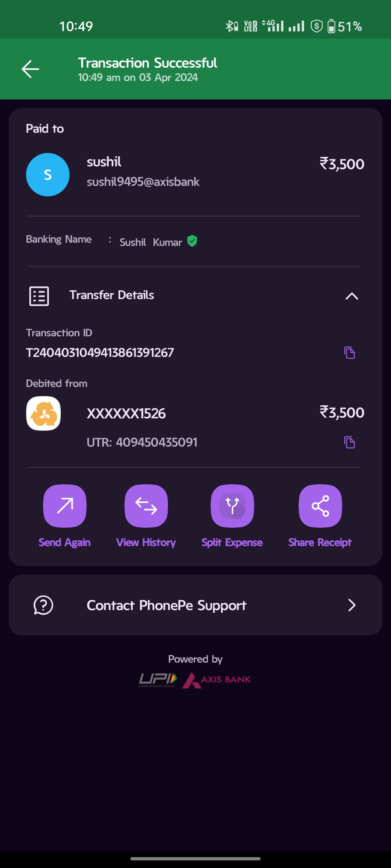Collapse the Transfer Details section
The width and height of the screenshot is (391, 868).
352,296
